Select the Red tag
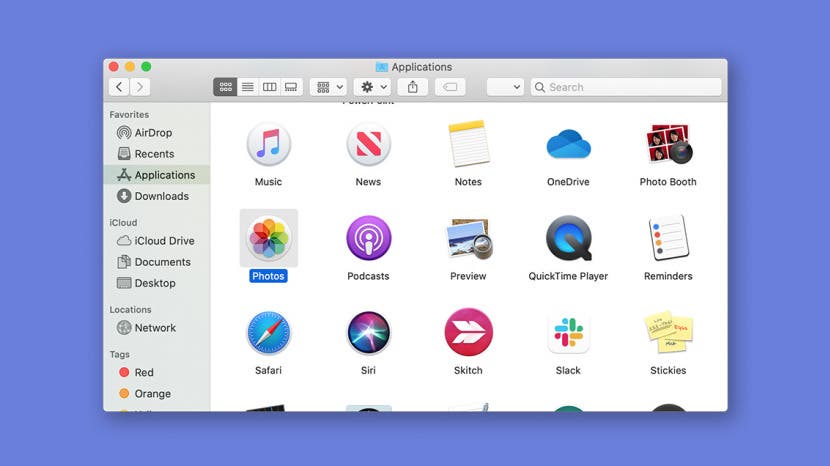830x466 pixels. [x=156, y=372]
